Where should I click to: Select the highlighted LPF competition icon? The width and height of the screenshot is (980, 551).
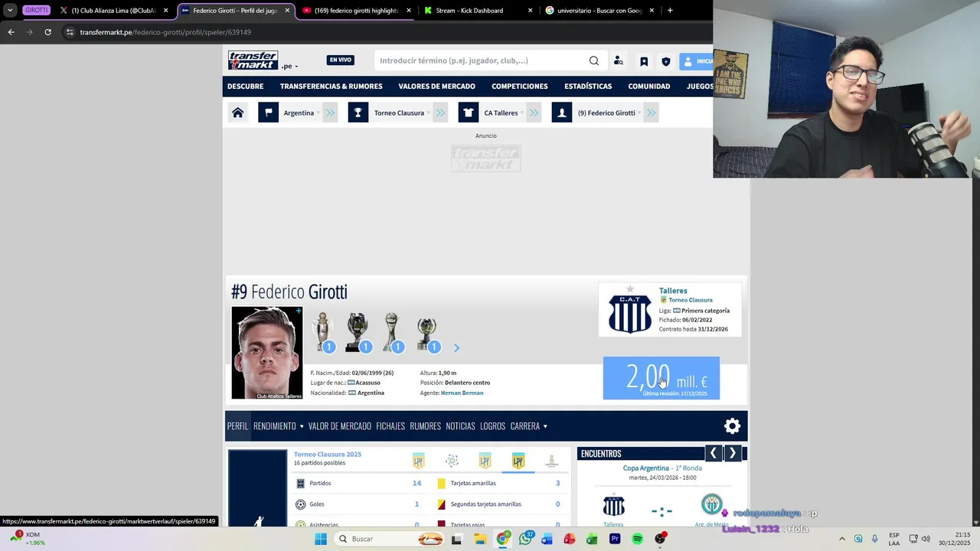(x=518, y=461)
